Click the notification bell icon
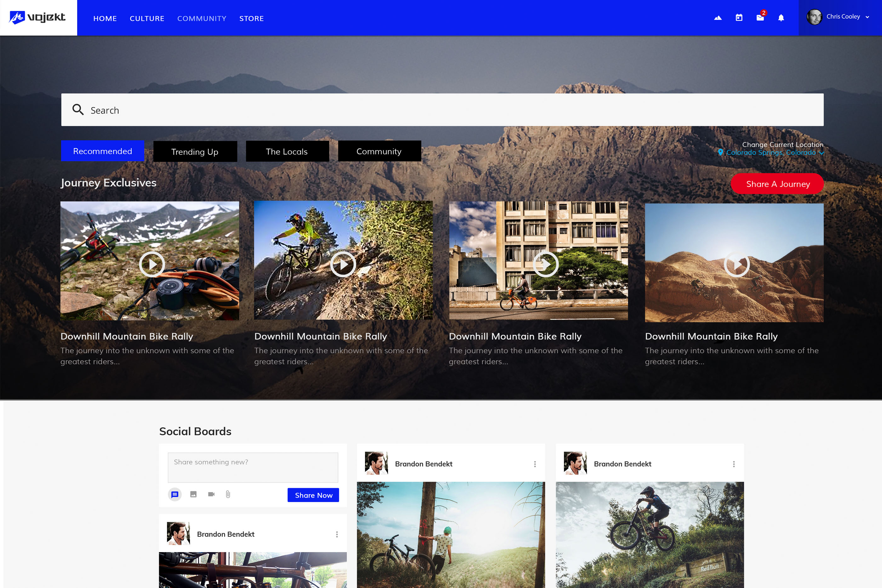This screenshot has width=882, height=588. [x=781, y=18]
